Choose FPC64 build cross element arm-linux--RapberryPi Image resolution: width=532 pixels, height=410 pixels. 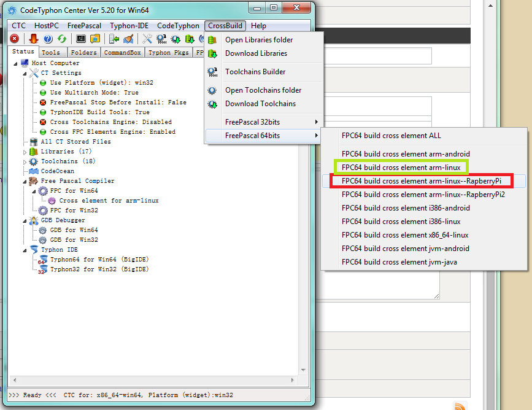[x=424, y=181]
